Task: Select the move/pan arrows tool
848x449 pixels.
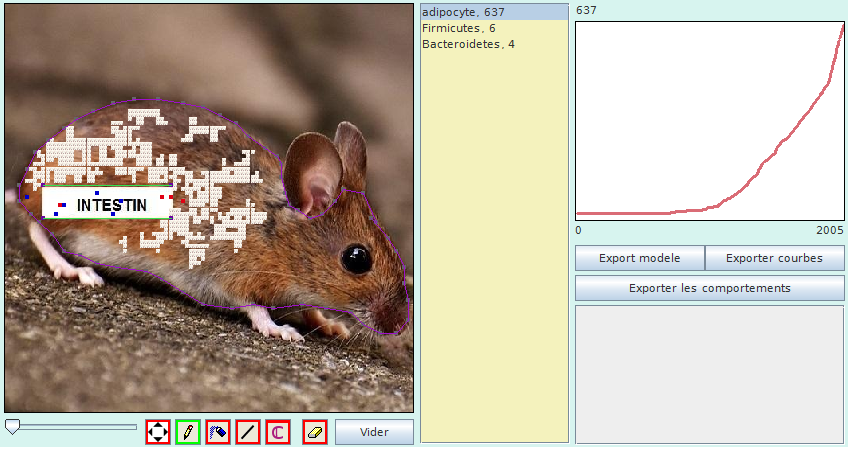Action: coord(158,432)
